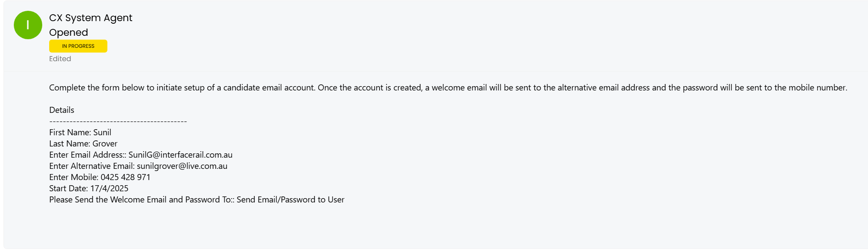Click the Start Date 17/4/2025 line
Screen dimensions: 868x252
(89, 188)
